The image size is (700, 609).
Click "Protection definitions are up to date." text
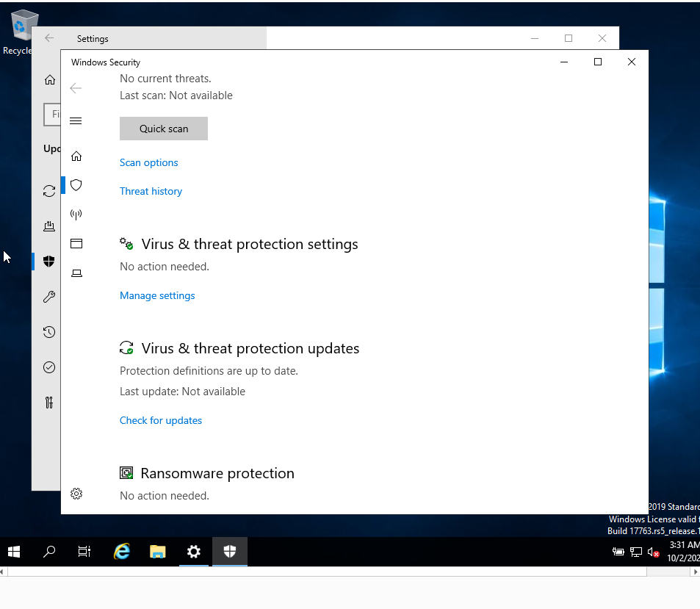(209, 371)
